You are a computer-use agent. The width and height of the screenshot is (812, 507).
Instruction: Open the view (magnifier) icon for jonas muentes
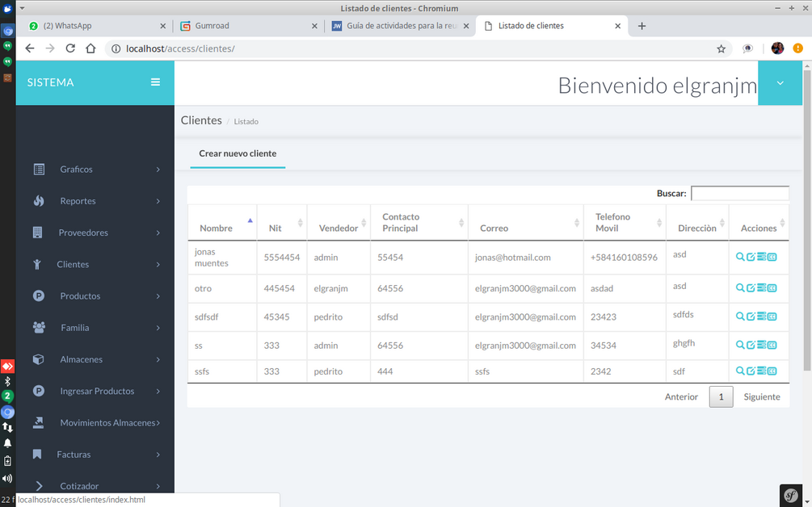740,257
